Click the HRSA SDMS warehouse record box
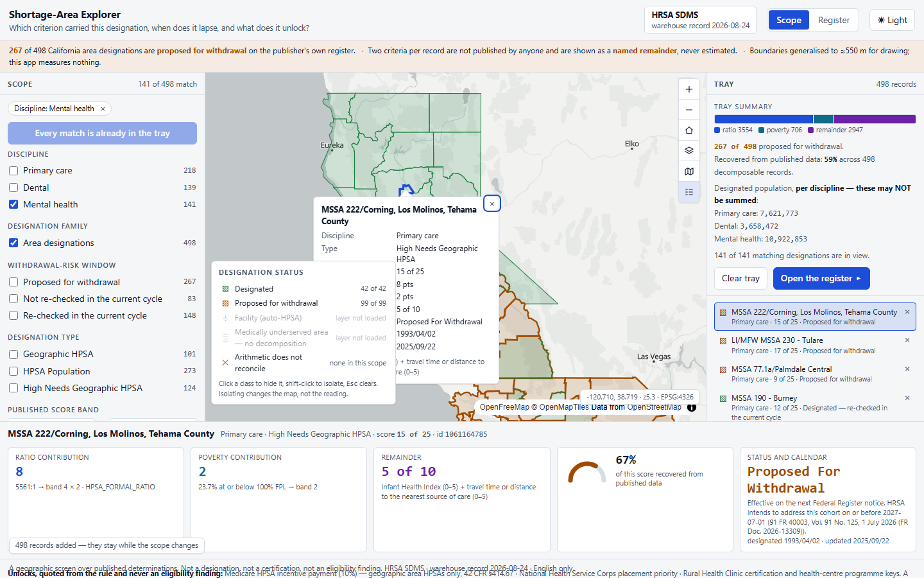924x578 pixels. tap(700, 20)
